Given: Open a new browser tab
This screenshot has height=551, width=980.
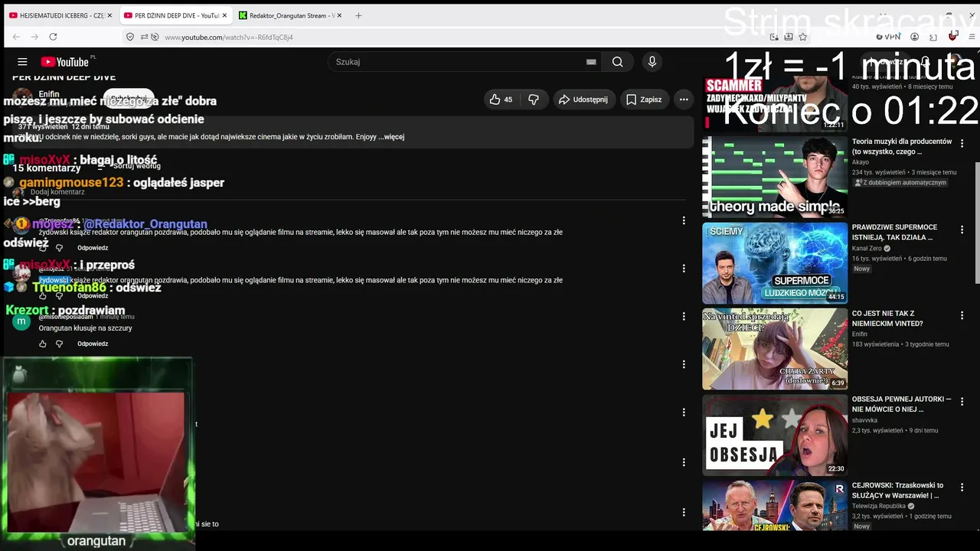Looking at the screenshot, I should click(x=358, y=15).
